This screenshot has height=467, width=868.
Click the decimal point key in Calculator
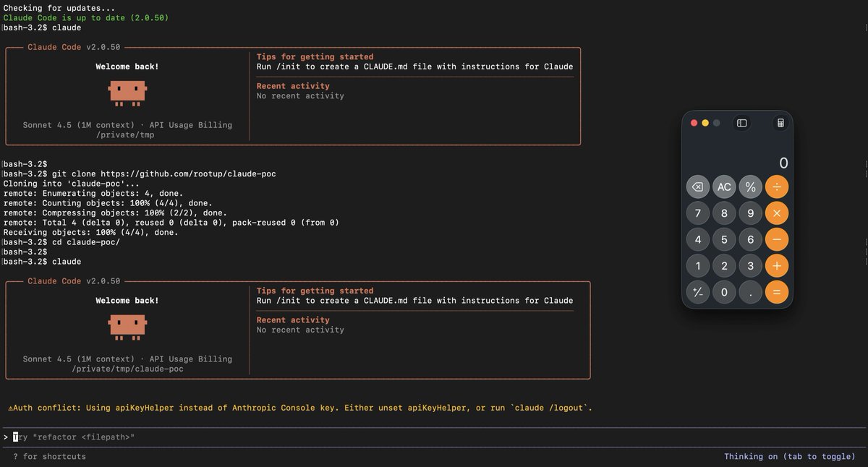click(751, 292)
